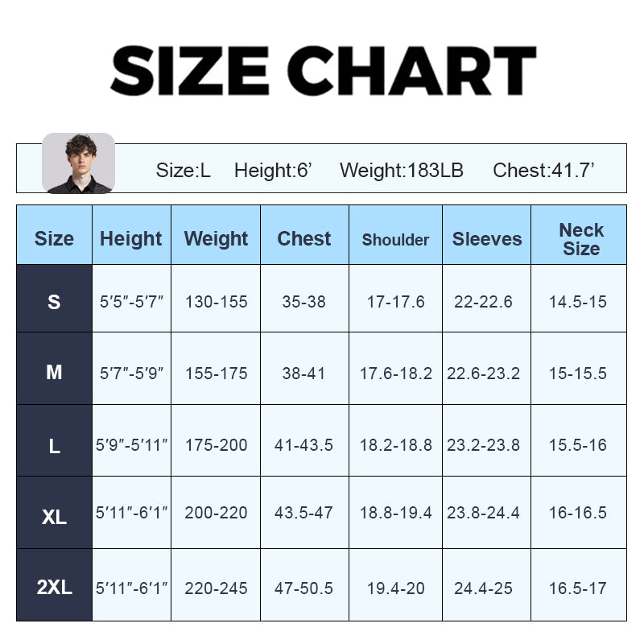Click the model thumbnail photo
Viewport: 644px width, 644px height.
78,163
